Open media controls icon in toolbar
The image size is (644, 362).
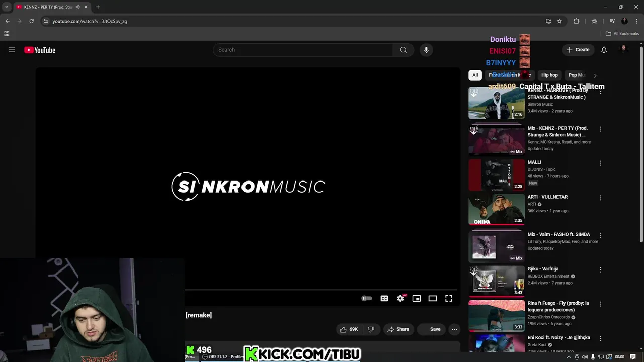[x=612, y=21]
